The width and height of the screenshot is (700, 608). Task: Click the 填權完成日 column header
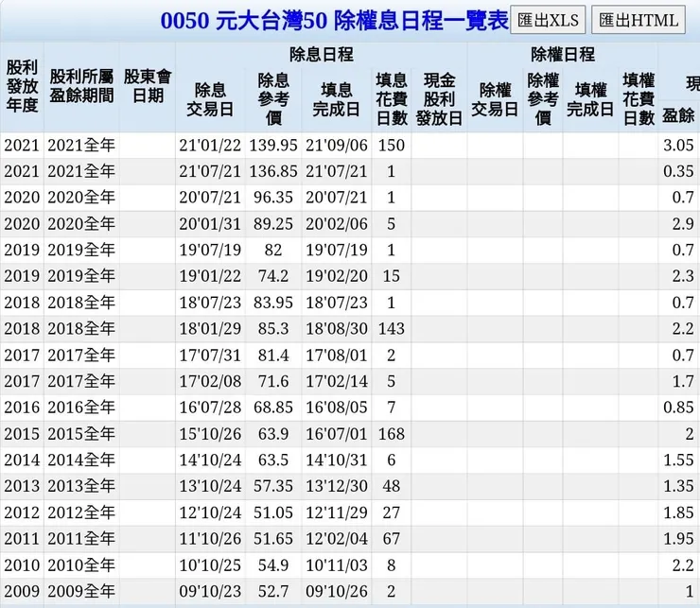coord(590,99)
